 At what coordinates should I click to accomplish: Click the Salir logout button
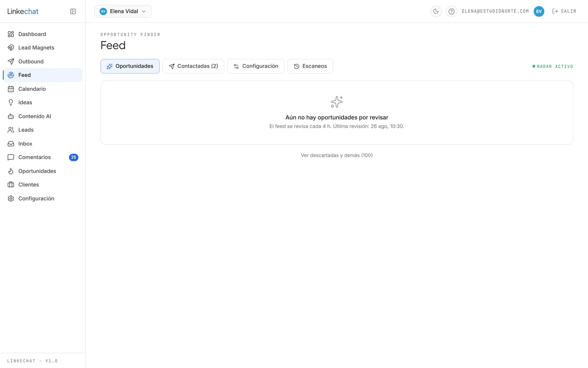564,11
